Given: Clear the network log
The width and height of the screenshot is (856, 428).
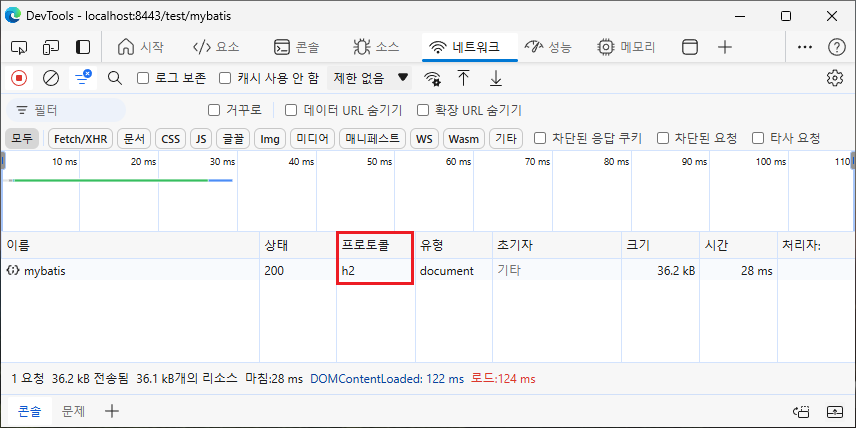Looking at the screenshot, I should [51, 78].
